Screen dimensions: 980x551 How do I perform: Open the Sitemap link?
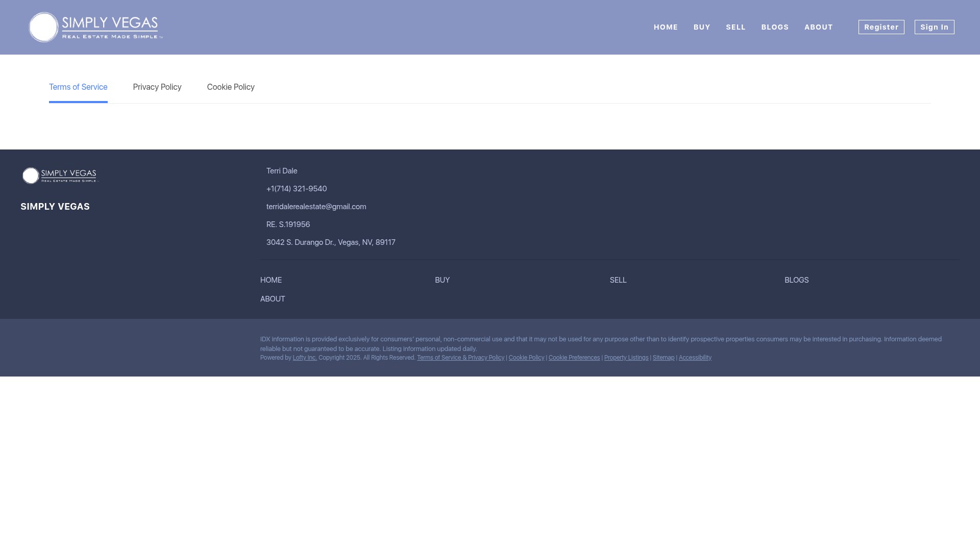pos(664,358)
